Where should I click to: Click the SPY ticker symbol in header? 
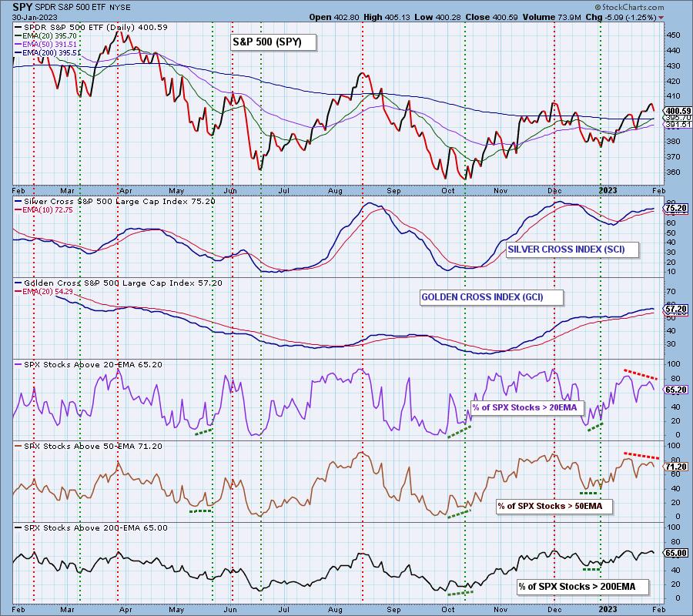[22, 7]
